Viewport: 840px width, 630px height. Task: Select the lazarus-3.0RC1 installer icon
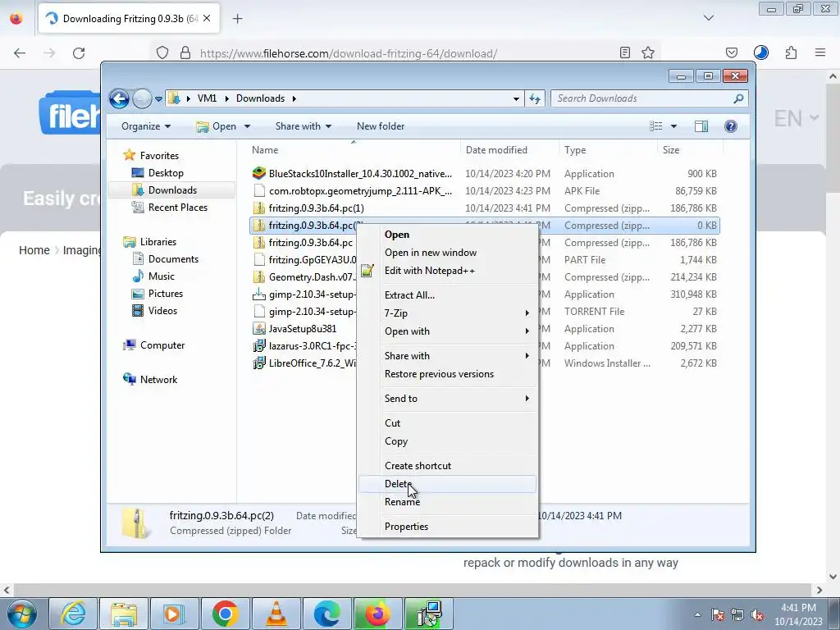coord(259,346)
